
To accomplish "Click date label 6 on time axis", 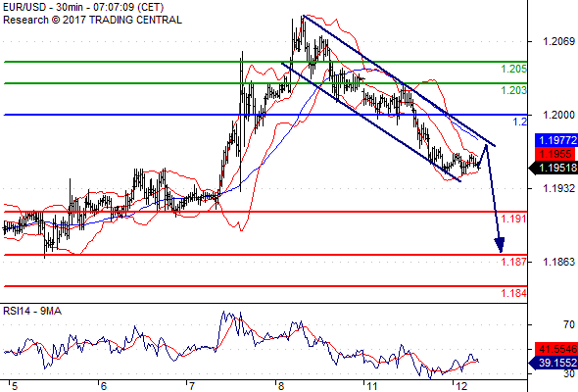I will pyautogui.click(x=104, y=386).
